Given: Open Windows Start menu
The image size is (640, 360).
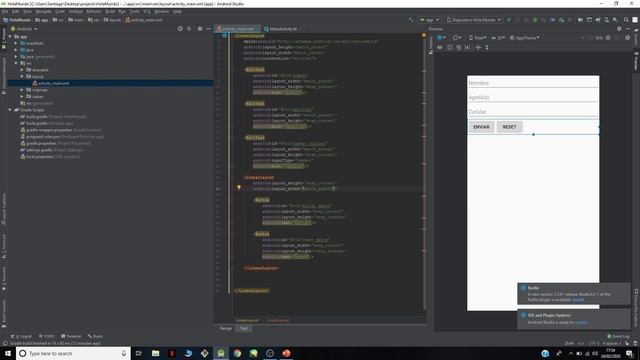Looking at the screenshot, I should (x=8, y=353).
